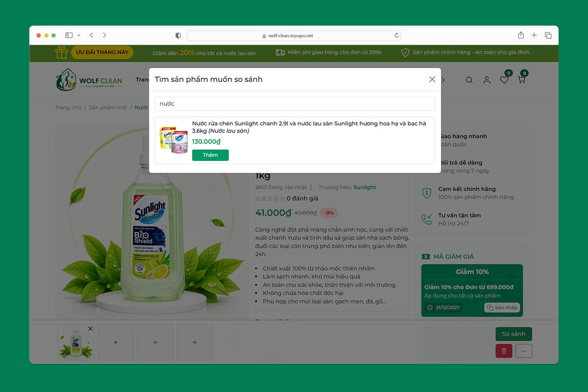
Task: Click the 41.000₫ sale price
Action: pyautogui.click(x=273, y=212)
